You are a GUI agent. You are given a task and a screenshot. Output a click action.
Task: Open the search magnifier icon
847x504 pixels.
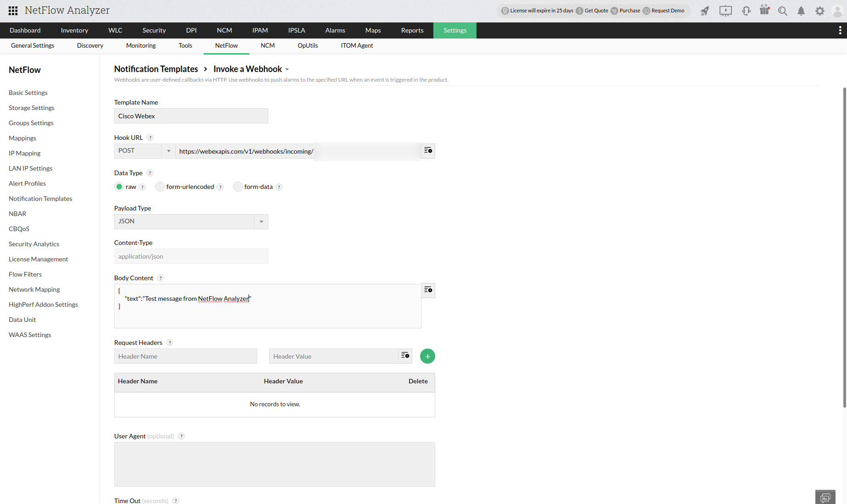783,11
